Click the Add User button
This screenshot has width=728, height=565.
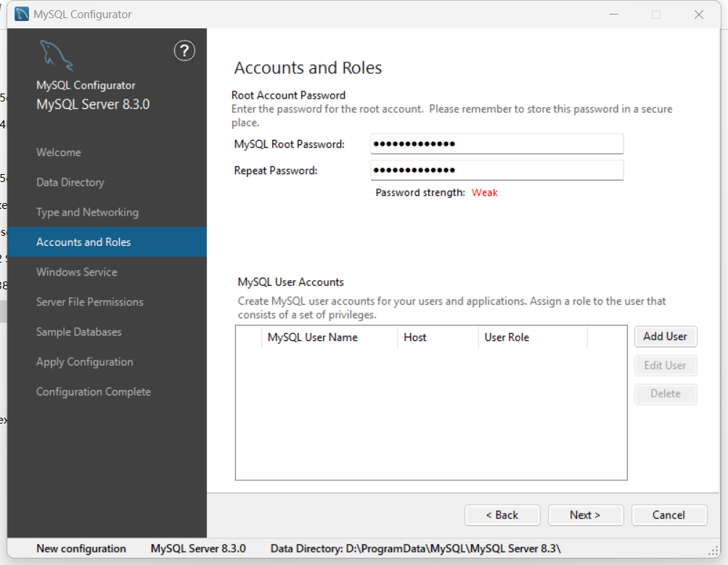pyautogui.click(x=666, y=337)
